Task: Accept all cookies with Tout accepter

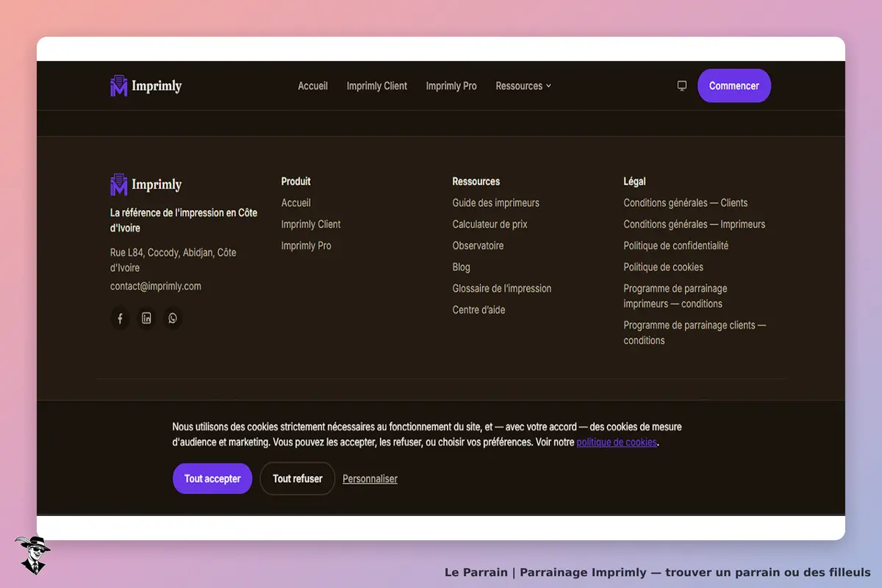Action: click(x=212, y=478)
